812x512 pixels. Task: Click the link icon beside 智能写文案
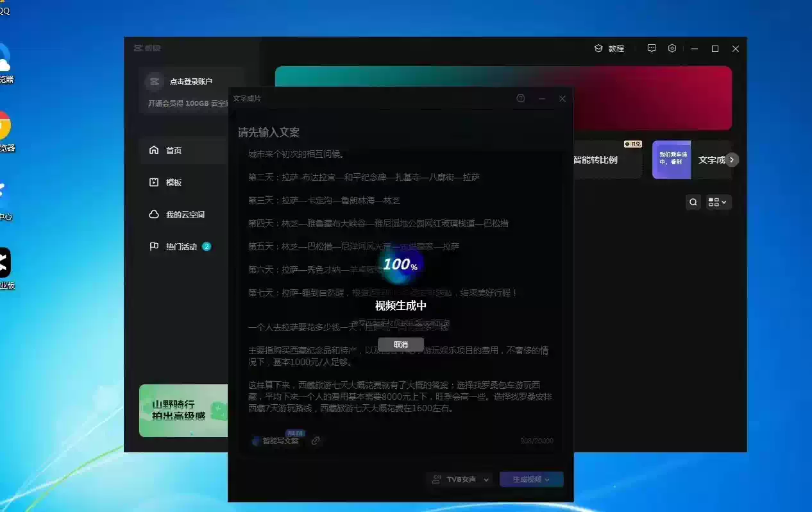[316, 441]
